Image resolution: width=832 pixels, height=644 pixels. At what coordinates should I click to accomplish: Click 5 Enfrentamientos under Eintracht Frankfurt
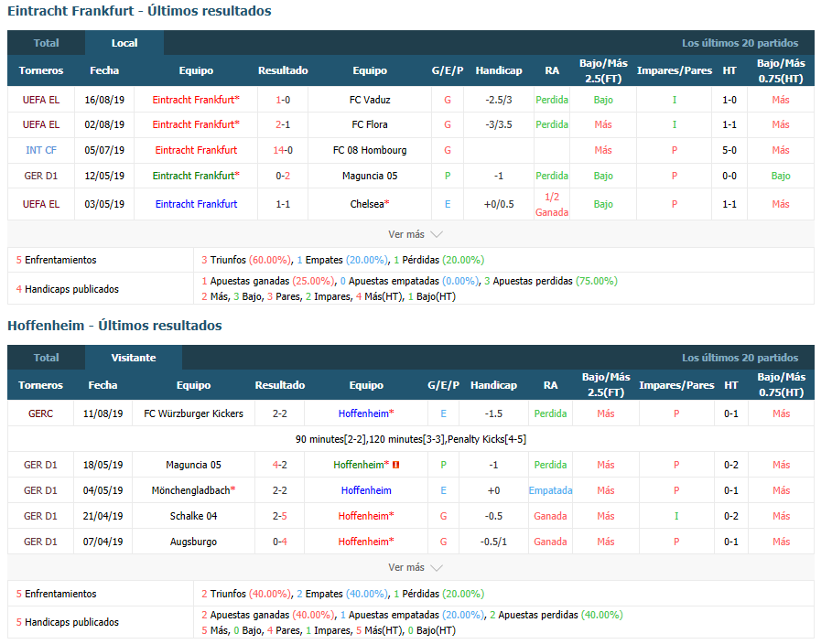pos(56,260)
